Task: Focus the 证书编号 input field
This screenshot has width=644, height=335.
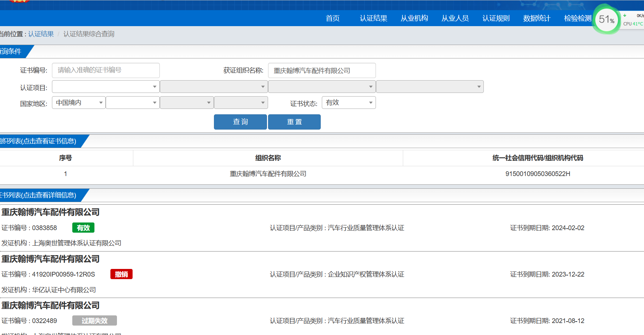Action: point(106,70)
